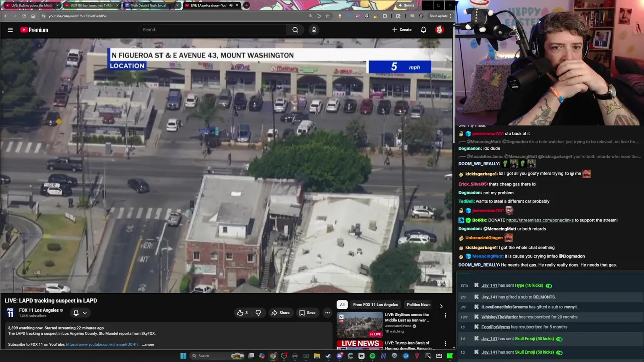Click the Windows taskbar search box

[217, 356]
